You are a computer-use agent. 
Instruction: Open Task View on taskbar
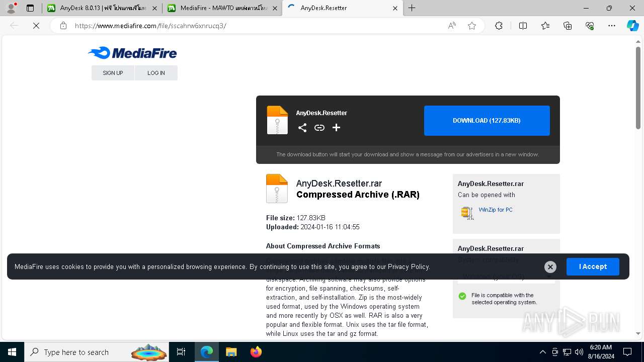(181, 352)
